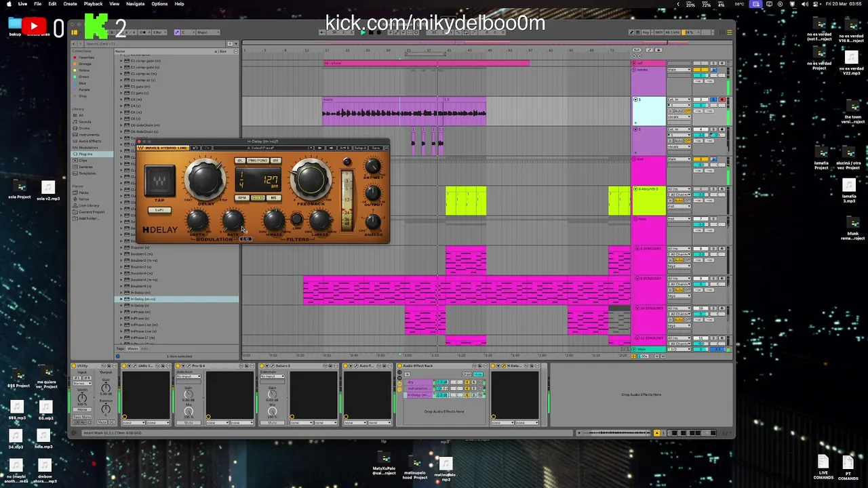Image resolution: width=868 pixels, height=488 pixels.
Task: Click the DRY/WET knob in H-Delay
Action: (373, 165)
